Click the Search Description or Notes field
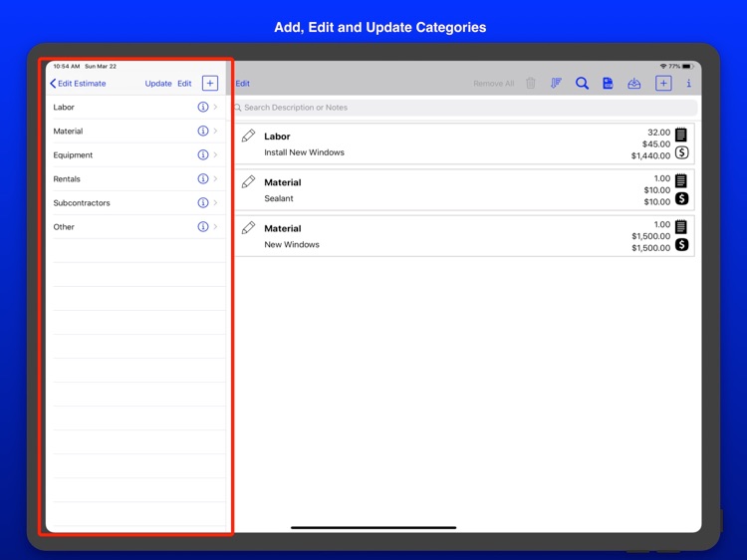The width and height of the screenshot is (747, 560). point(465,108)
